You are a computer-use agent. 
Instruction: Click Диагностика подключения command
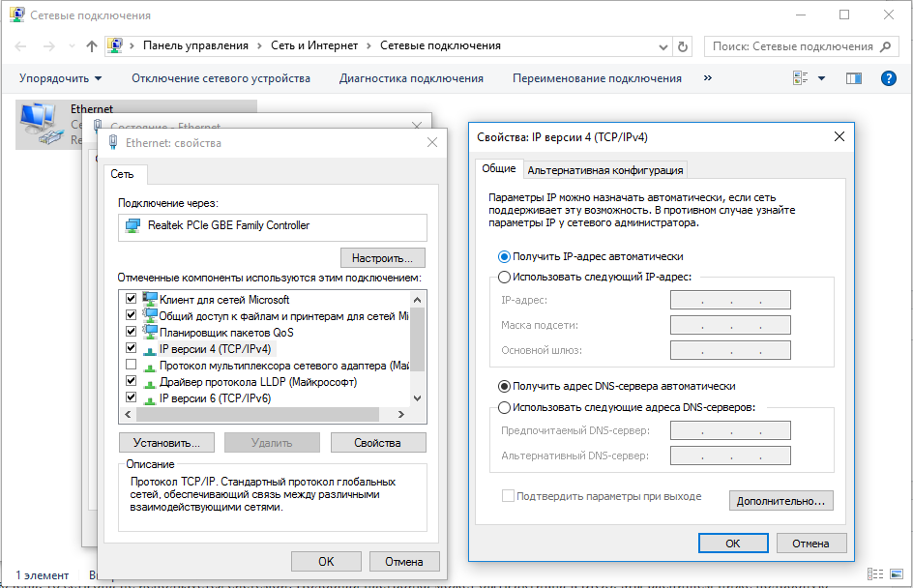coord(411,78)
